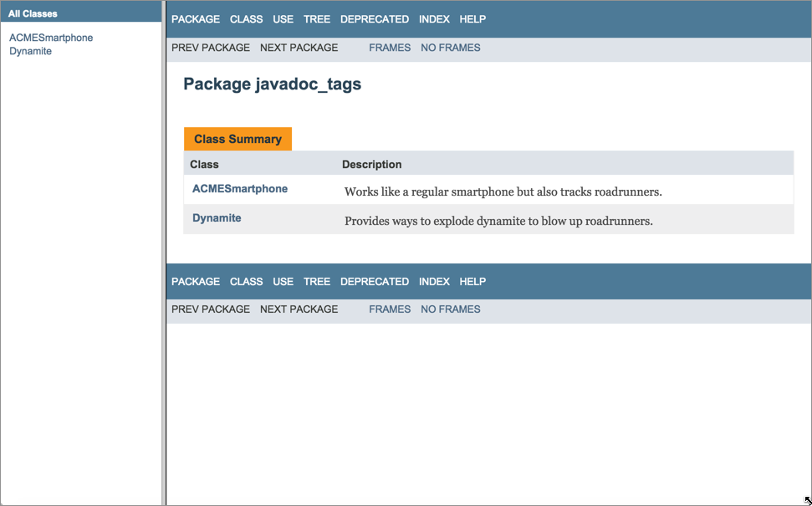
Task: Click the top NO FRAMES link
Action: coord(450,48)
